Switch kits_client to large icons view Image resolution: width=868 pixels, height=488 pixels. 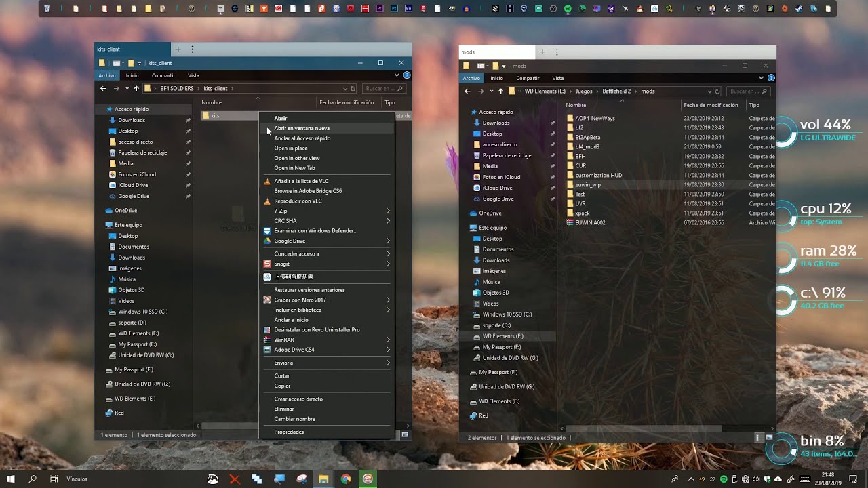tap(406, 434)
